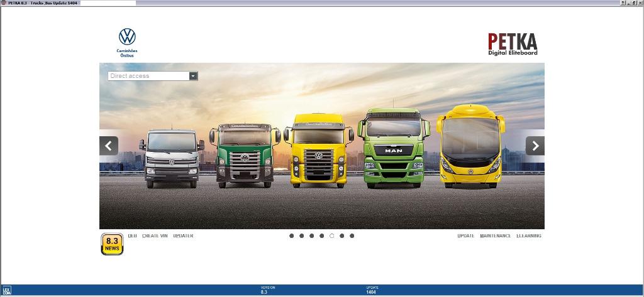Image resolution: width=644 pixels, height=297 pixels.
Task: Click the silver VW Delivery truck
Action: pyautogui.click(x=172, y=159)
